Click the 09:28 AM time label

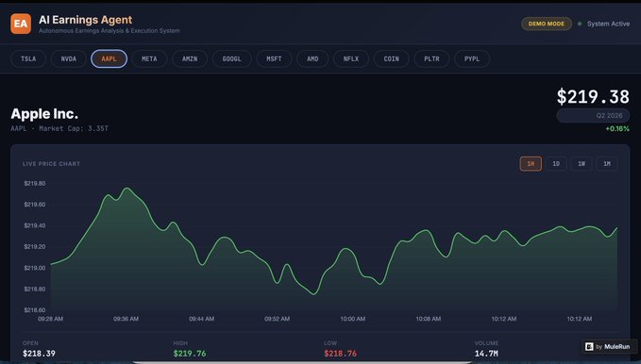click(x=51, y=319)
